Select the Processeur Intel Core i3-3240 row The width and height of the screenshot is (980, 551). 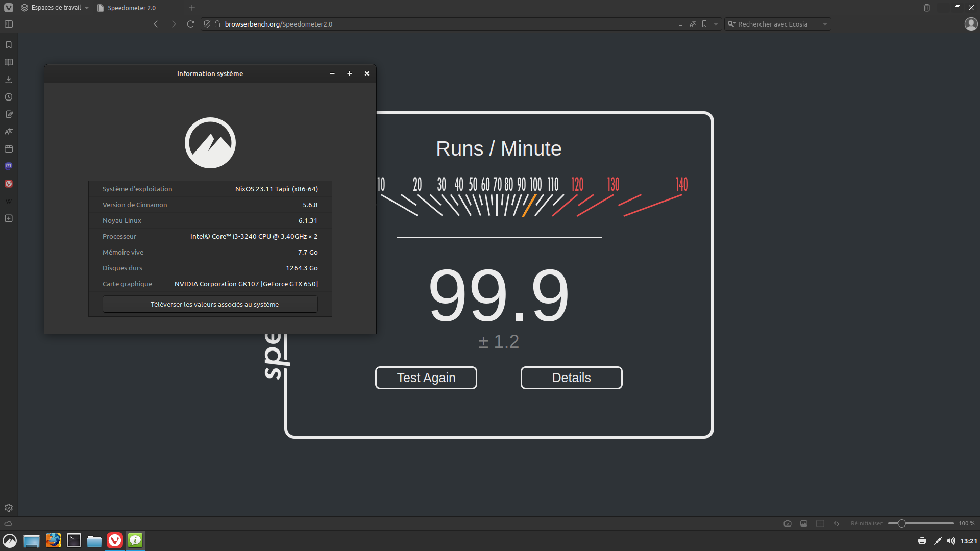[x=210, y=236]
